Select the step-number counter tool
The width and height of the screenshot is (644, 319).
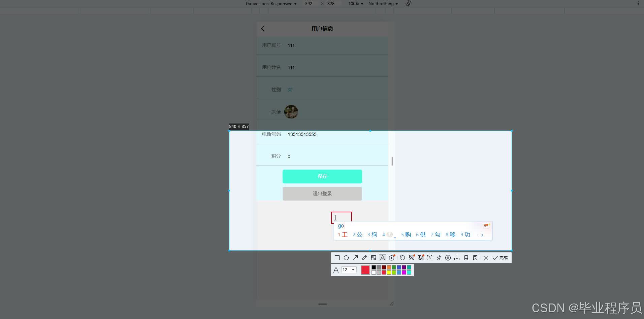[x=391, y=257]
